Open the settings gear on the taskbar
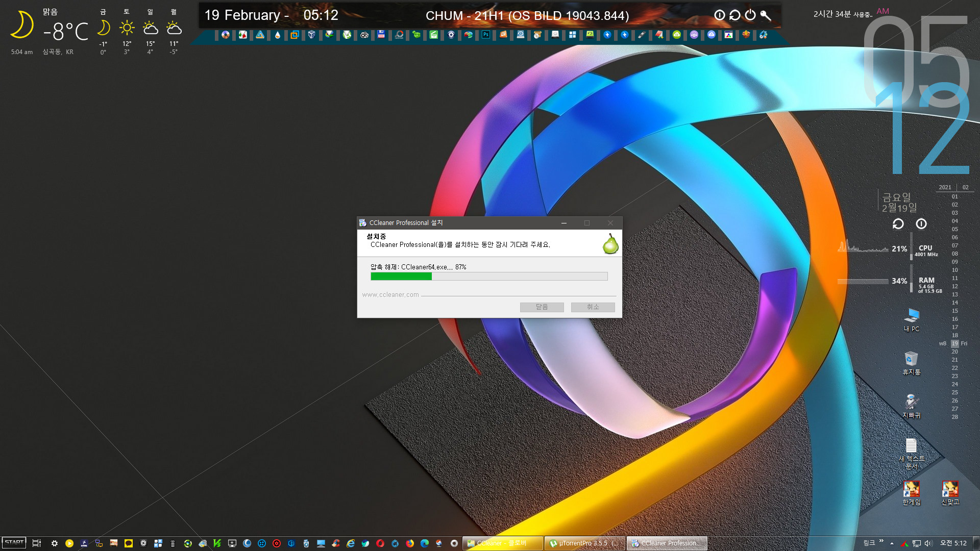This screenshot has width=980, height=551. pyautogui.click(x=55, y=543)
